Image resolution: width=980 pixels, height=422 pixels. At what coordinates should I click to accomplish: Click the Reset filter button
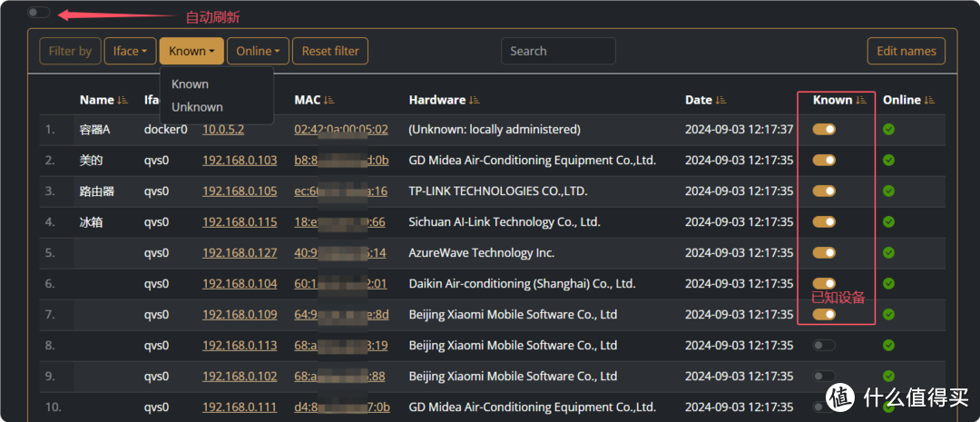330,52
